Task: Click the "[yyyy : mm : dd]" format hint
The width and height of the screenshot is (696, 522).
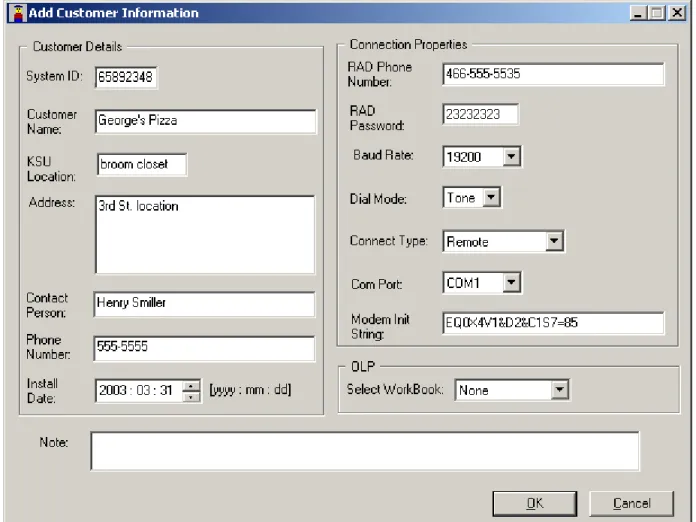Action: pyautogui.click(x=250, y=390)
